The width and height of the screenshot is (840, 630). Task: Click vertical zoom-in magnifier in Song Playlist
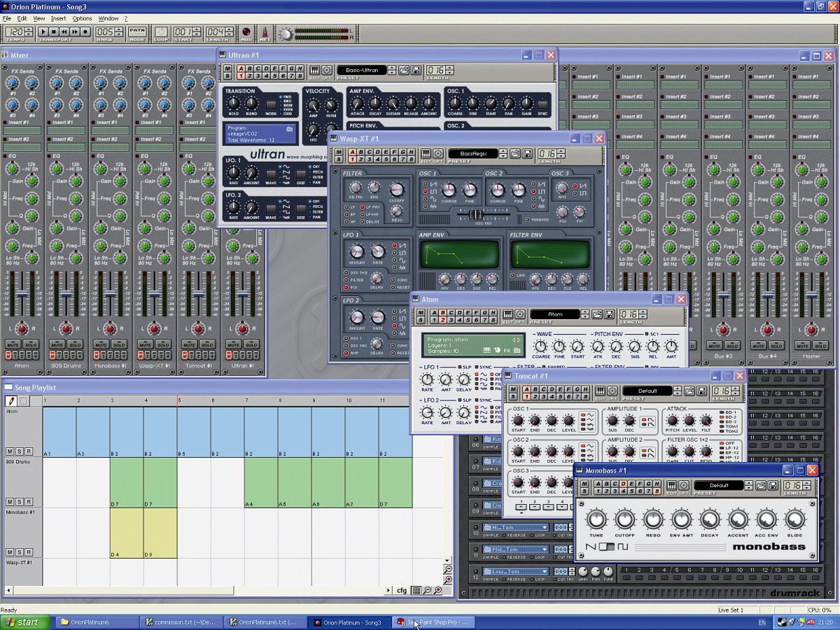click(x=448, y=580)
